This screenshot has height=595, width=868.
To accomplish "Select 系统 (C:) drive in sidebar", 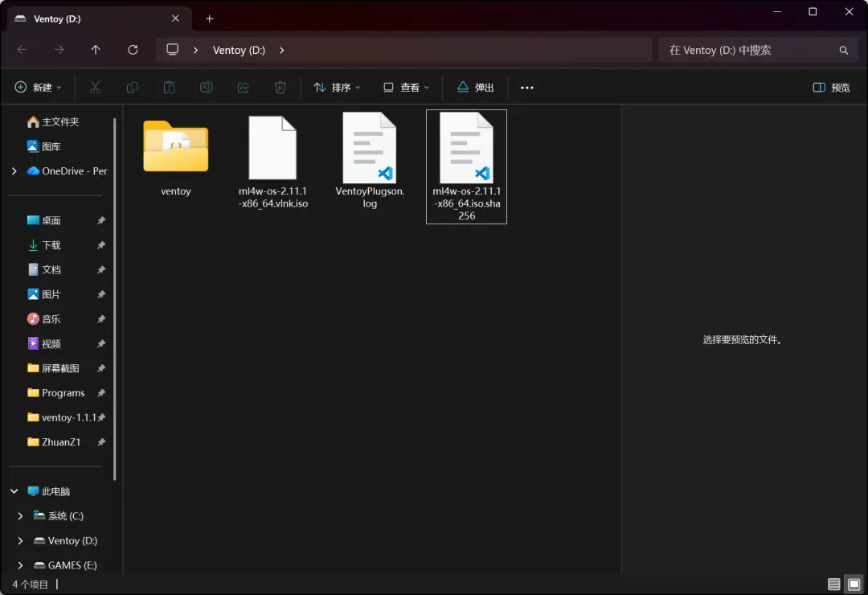I will [58, 515].
